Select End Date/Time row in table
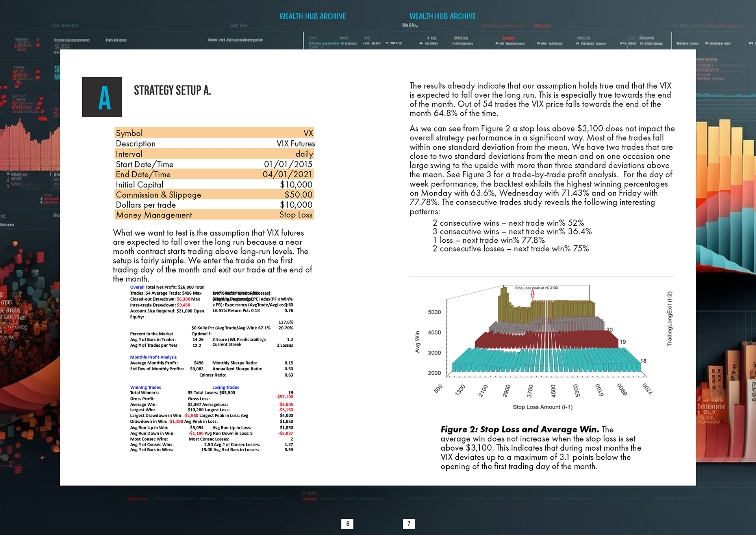This screenshot has width=756, height=535. coord(214,174)
